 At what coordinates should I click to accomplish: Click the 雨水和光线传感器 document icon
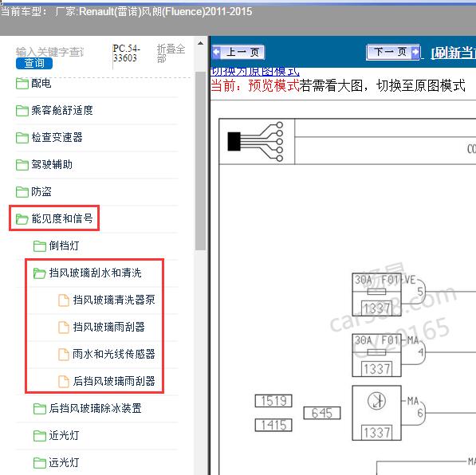tap(64, 354)
